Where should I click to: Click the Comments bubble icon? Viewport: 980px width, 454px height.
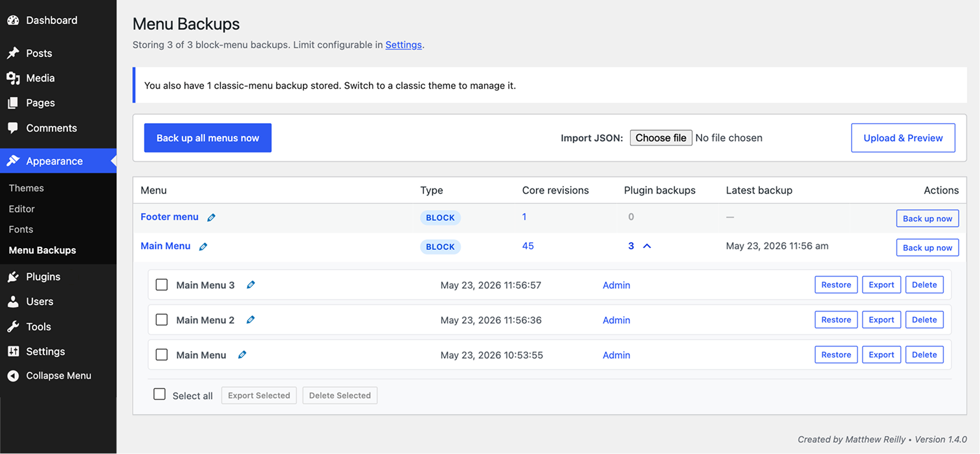click(13, 128)
